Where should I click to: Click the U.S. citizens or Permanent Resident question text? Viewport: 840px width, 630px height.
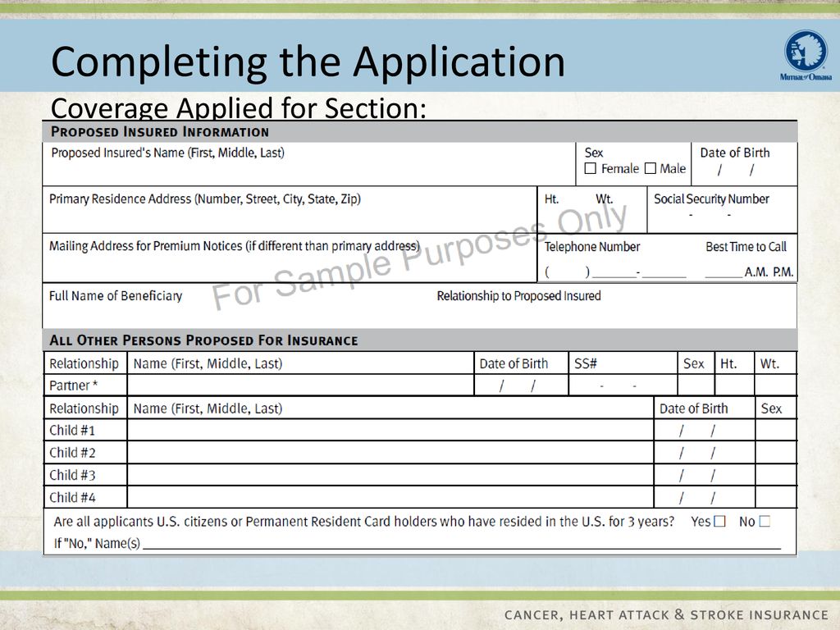[363, 521]
